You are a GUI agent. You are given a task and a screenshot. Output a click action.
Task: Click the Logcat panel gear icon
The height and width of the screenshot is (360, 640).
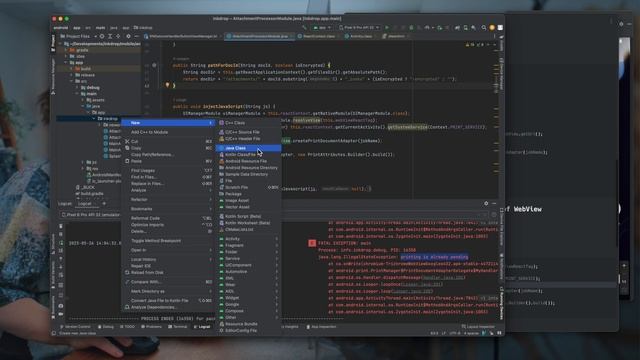486,203
